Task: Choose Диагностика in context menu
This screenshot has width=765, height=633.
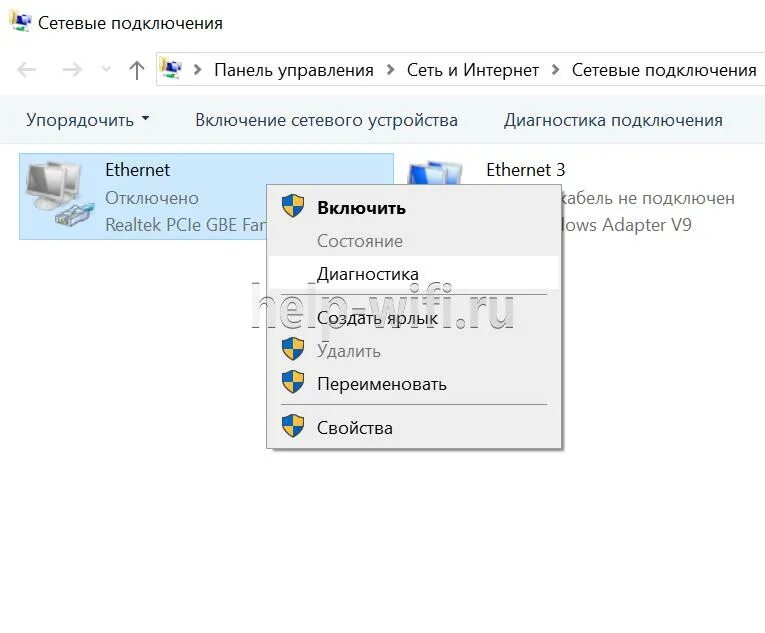Action: (x=414, y=274)
